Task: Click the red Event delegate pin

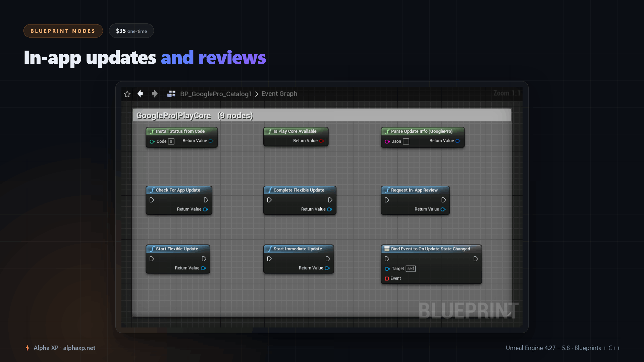Action: 387,279
